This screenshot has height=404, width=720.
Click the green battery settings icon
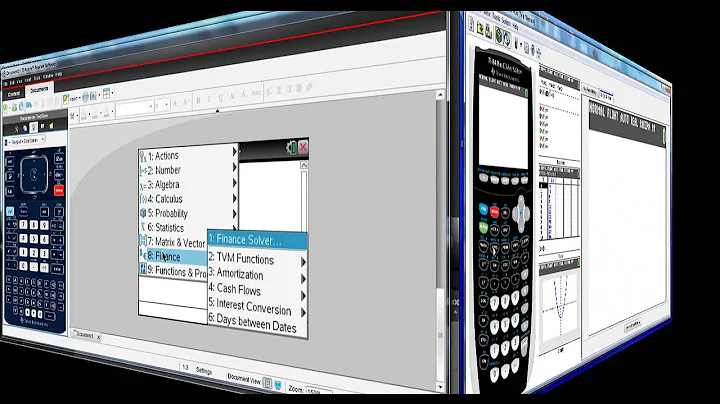[291, 147]
